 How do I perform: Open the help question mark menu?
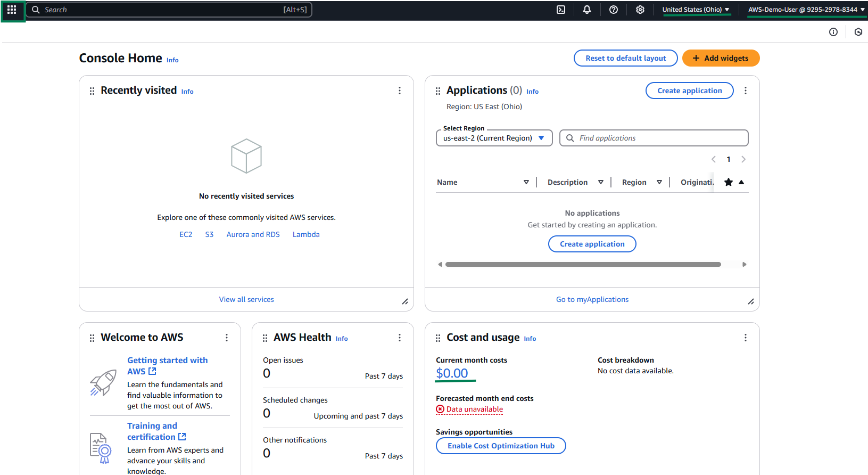pyautogui.click(x=614, y=10)
